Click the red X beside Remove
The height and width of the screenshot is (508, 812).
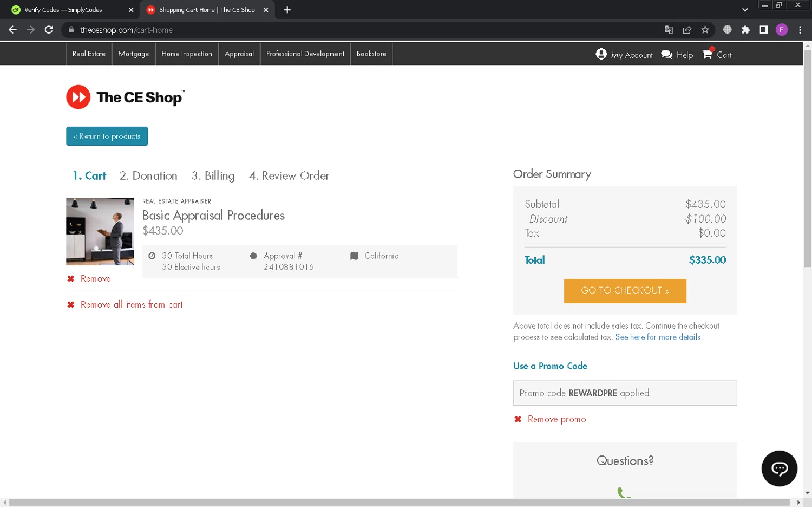pos(70,279)
